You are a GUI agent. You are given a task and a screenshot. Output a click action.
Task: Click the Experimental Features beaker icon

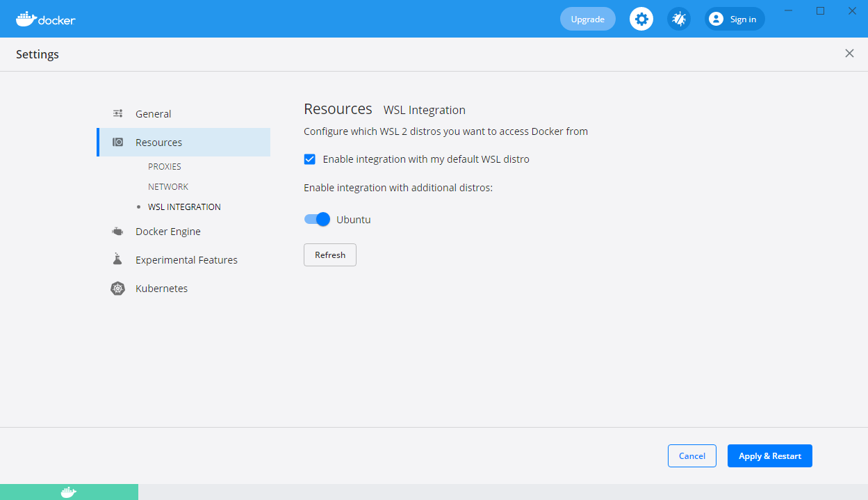117,259
